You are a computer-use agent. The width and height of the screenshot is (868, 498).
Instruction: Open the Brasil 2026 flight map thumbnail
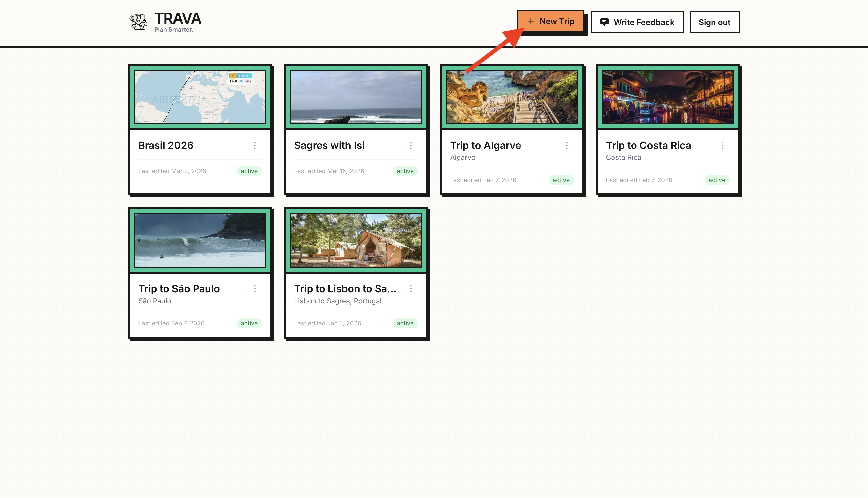200,97
